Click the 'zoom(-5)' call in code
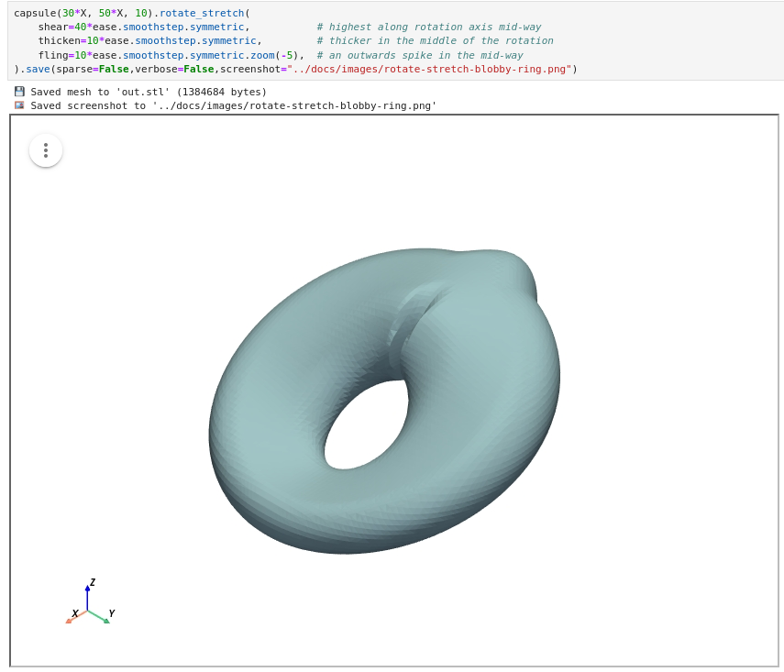This screenshot has height=672, width=784. 274,55
